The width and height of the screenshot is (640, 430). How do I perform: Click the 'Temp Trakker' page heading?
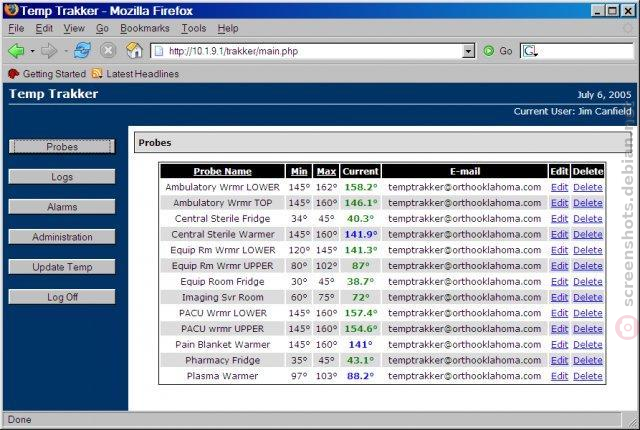tap(53, 94)
